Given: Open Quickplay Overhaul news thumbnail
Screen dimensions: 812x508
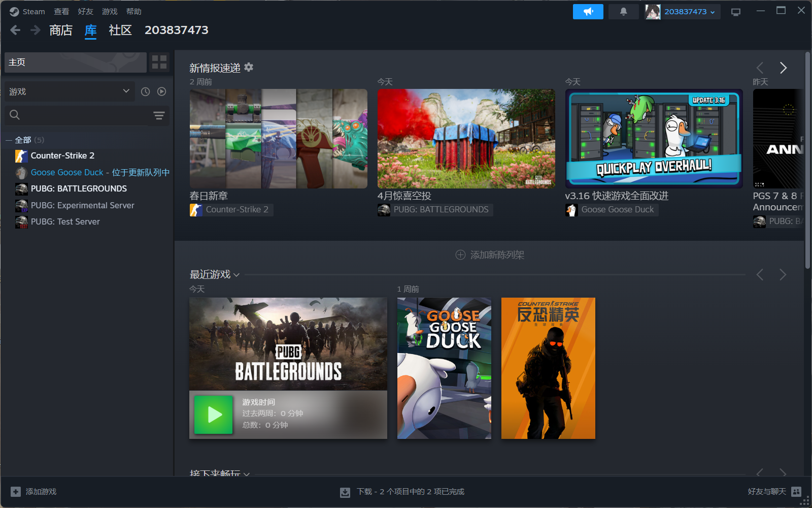Looking at the screenshot, I should point(654,139).
